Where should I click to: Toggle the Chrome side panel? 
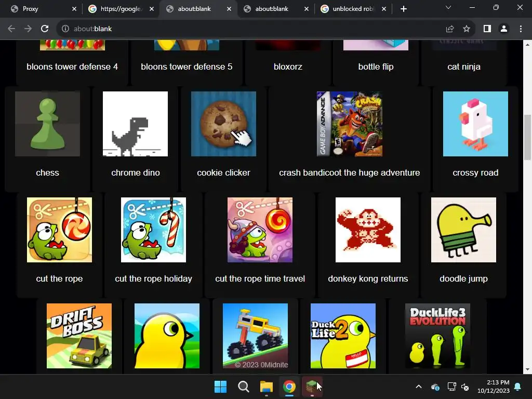click(487, 29)
